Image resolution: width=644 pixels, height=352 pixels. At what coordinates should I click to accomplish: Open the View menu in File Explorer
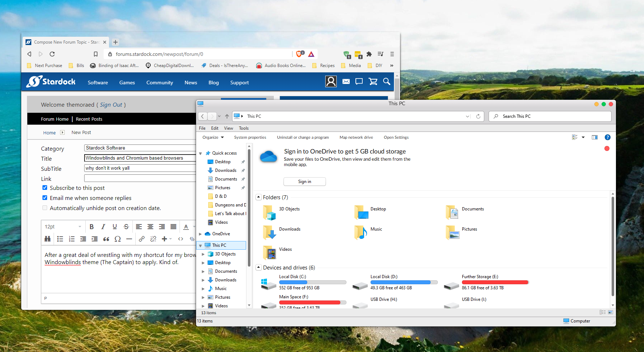pos(228,128)
